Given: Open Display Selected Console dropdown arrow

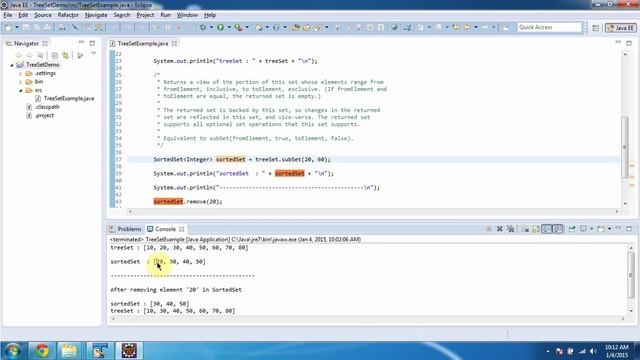Looking at the screenshot, I should [x=591, y=229].
